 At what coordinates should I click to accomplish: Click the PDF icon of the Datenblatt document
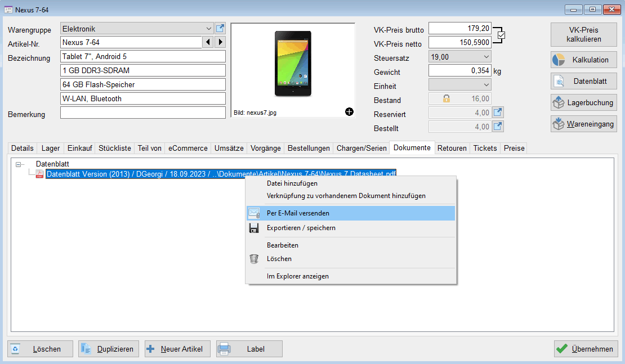tap(39, 174)
